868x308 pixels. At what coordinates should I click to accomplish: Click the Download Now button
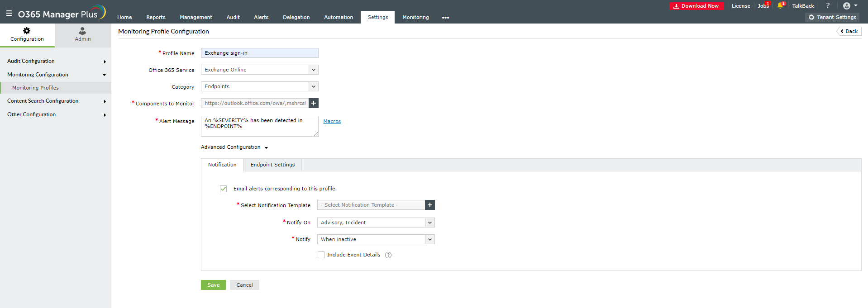tap(696, 6)
